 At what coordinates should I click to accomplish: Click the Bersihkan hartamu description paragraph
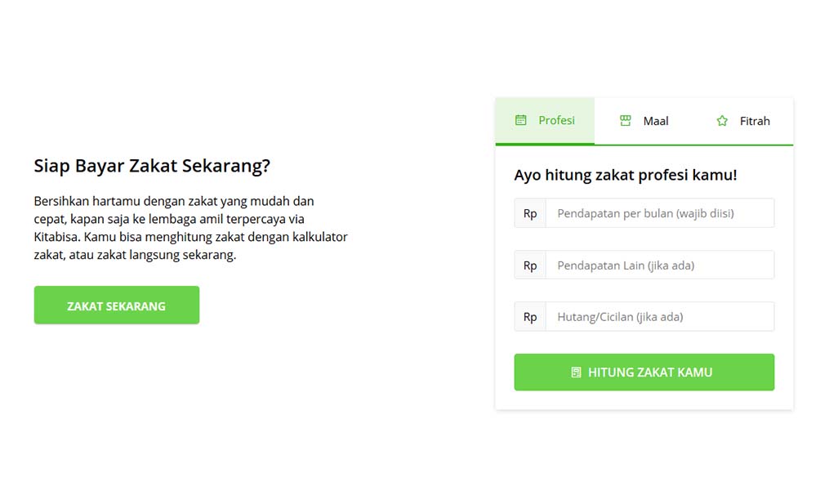(190, 228)
